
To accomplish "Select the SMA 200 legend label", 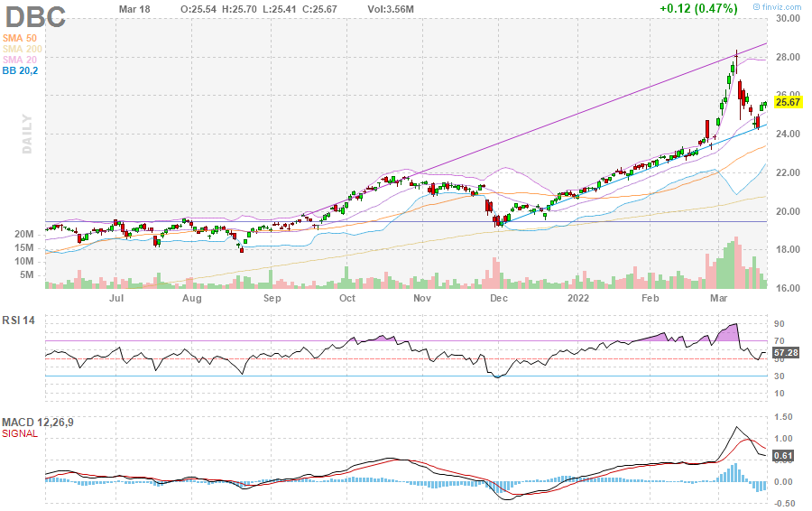I will click(x=23, y=50).
